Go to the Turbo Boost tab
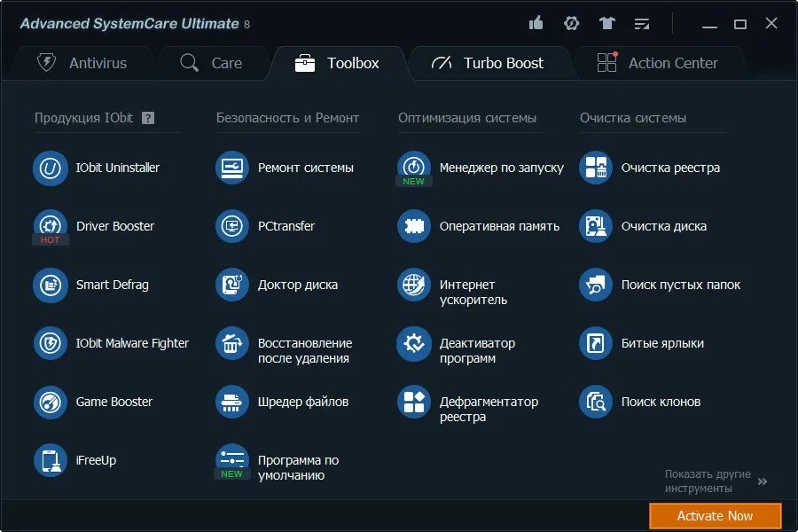The image size is (798, 532). pos(488,63)
